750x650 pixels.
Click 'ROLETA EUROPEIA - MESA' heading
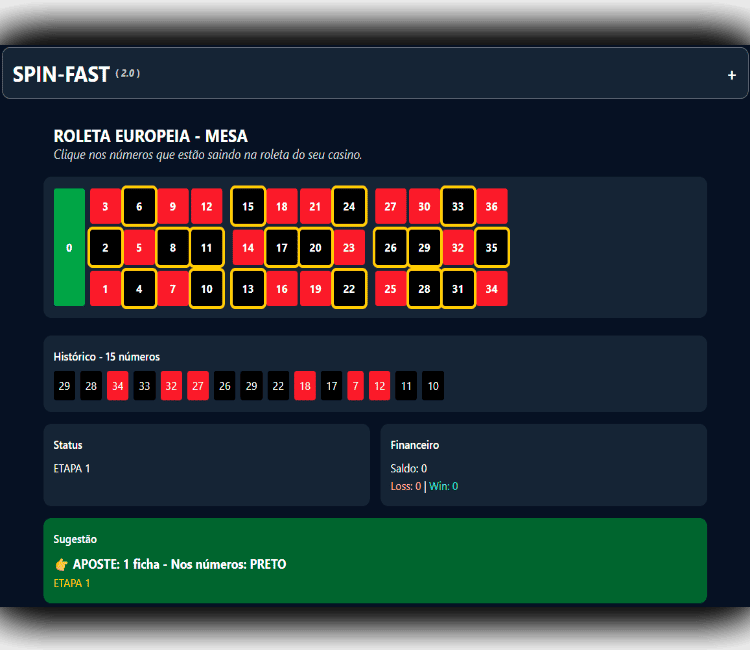tap(151, 136)
